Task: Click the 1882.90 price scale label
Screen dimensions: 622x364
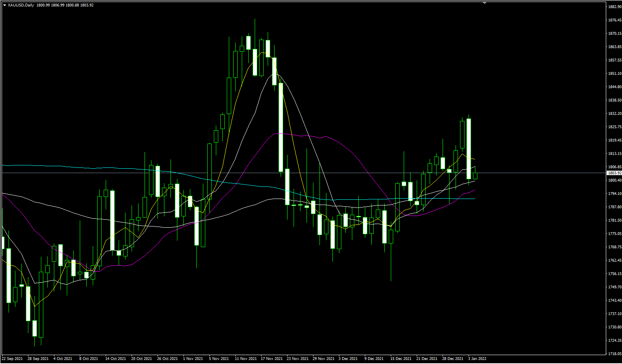Action: [614, 7]
